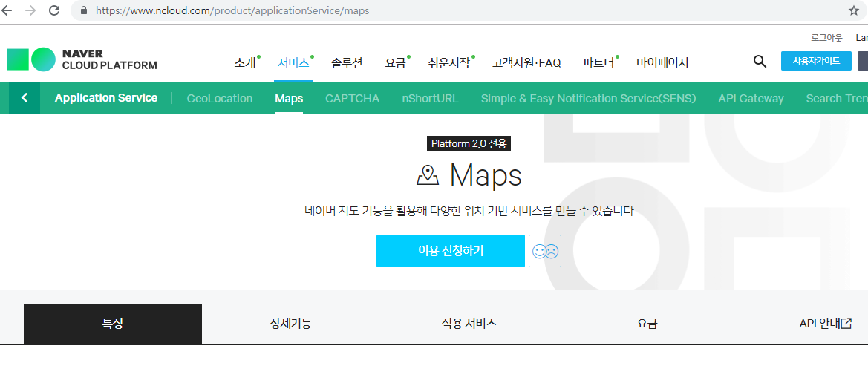This screenshot has height=369, width=868.
Task: Click the large Maps title text
Action: point(486,175)
